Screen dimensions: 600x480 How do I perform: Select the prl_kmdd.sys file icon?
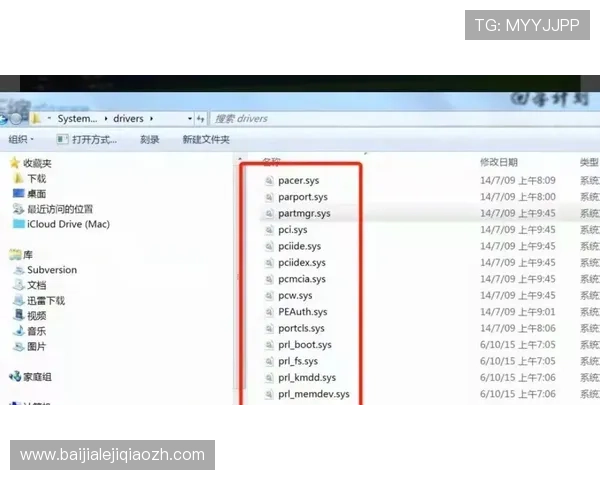click(269, 378)
